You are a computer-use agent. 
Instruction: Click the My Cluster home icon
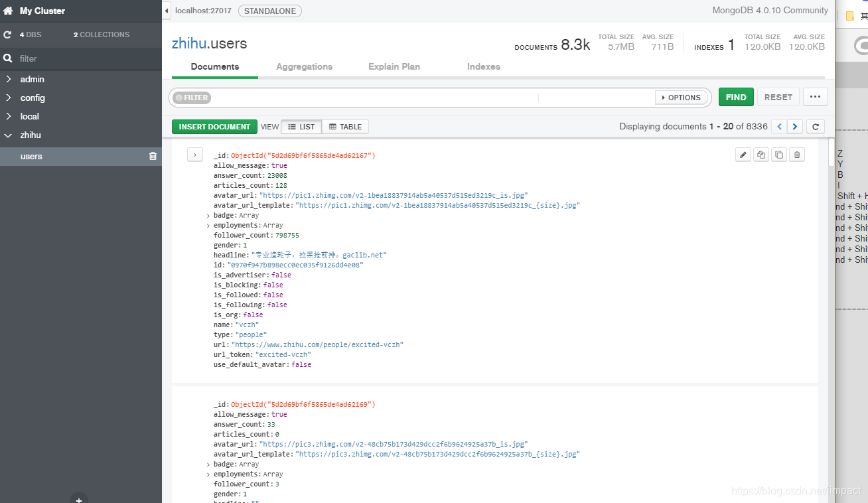click(8, 11)
